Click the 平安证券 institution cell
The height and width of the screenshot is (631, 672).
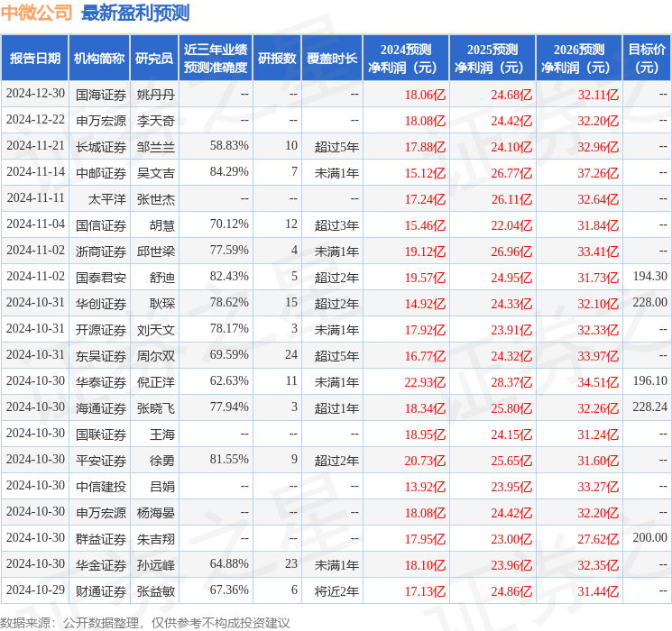point(101,461)
